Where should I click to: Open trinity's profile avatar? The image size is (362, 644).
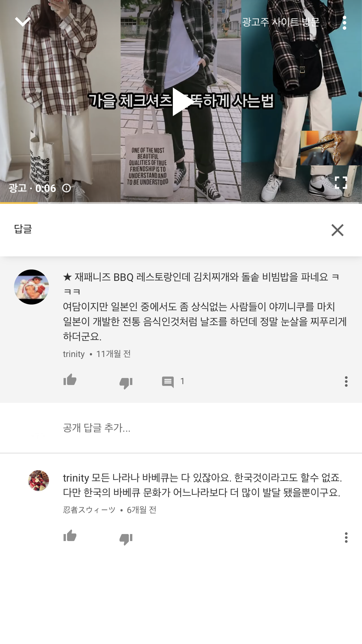pos(31,287)
